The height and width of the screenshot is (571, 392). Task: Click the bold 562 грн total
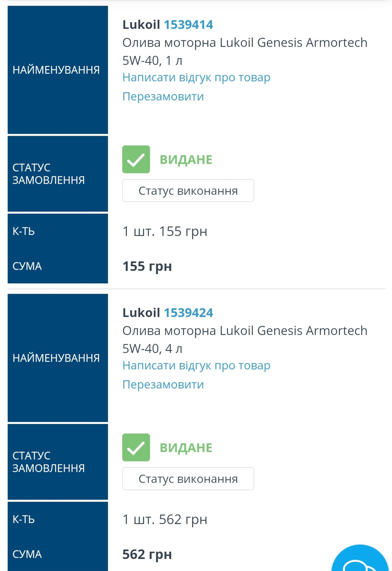(147, 555)
